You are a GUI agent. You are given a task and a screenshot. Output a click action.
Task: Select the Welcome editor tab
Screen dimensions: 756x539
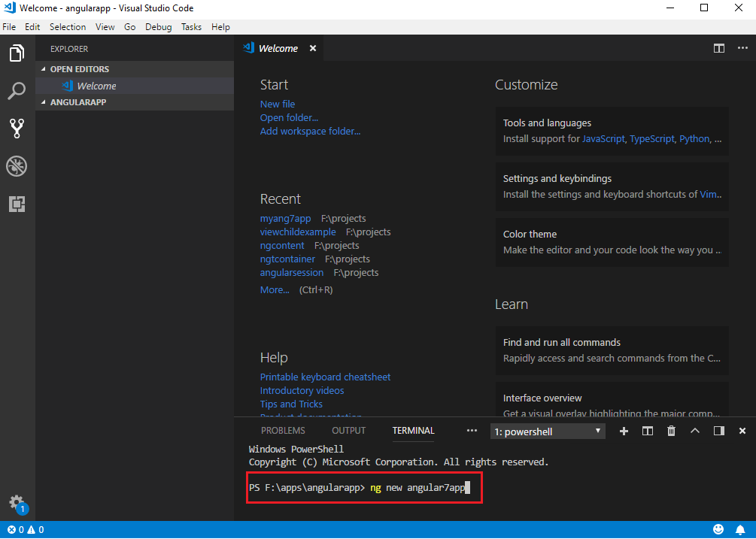pyautogui.click(x=278, y=48)
